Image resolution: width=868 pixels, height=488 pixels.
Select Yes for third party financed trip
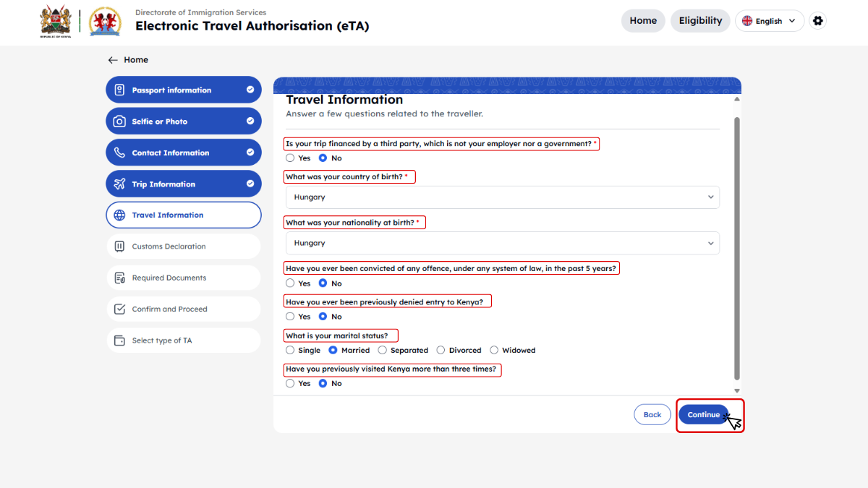(x=290, y=158)
